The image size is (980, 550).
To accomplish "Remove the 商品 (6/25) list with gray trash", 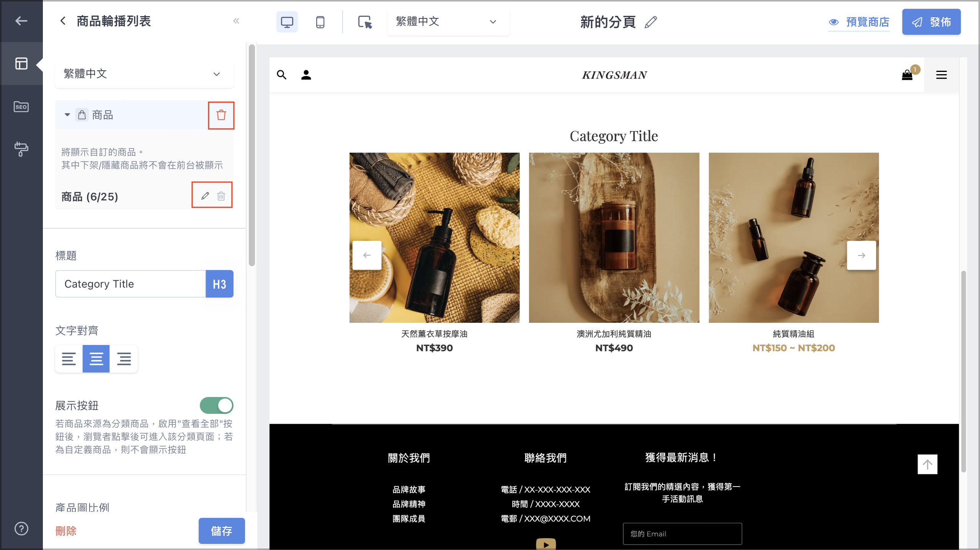I will click(221, 196).
